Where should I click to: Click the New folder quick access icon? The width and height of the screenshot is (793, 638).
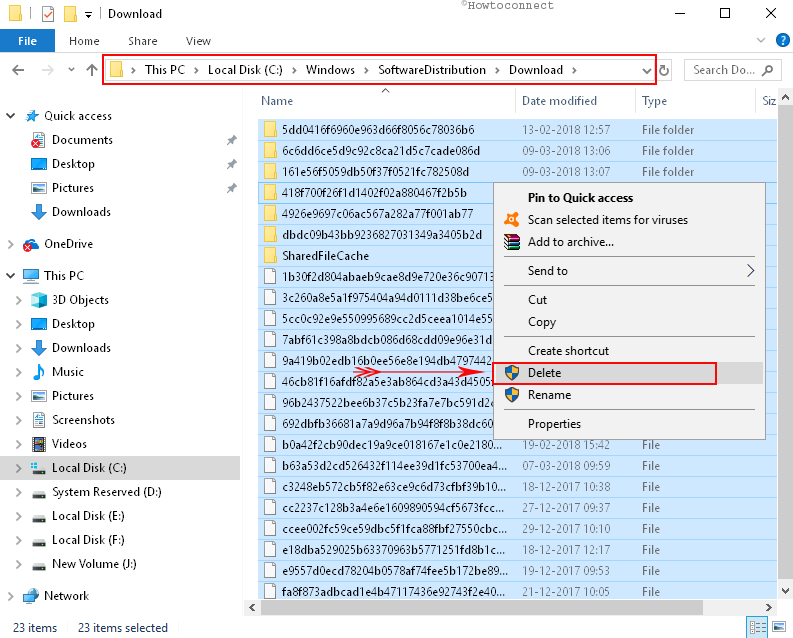pos(70,14)
